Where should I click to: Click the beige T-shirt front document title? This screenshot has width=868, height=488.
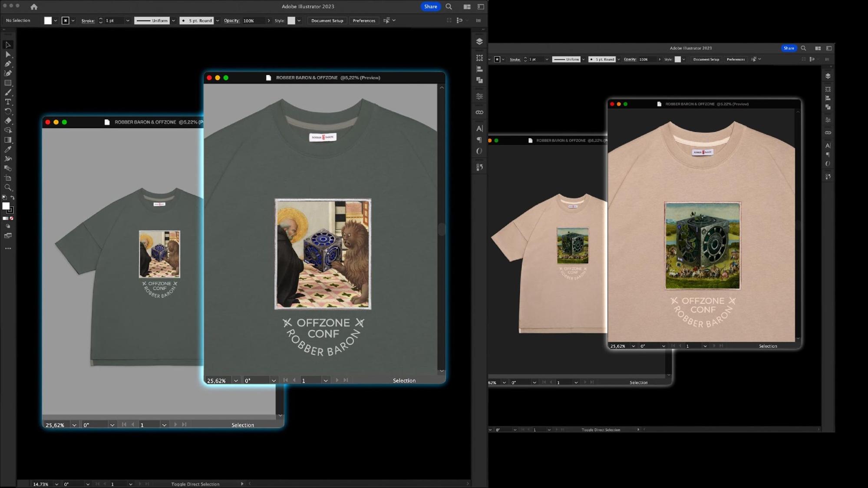point(707,104)
